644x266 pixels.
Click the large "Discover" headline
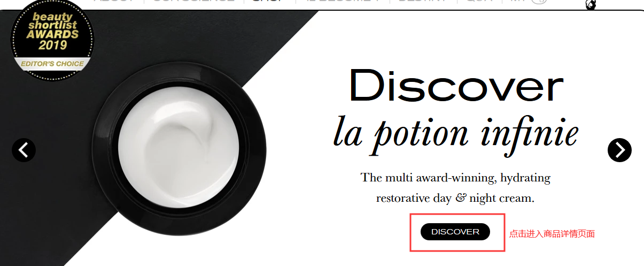click(x=456, y=86)
